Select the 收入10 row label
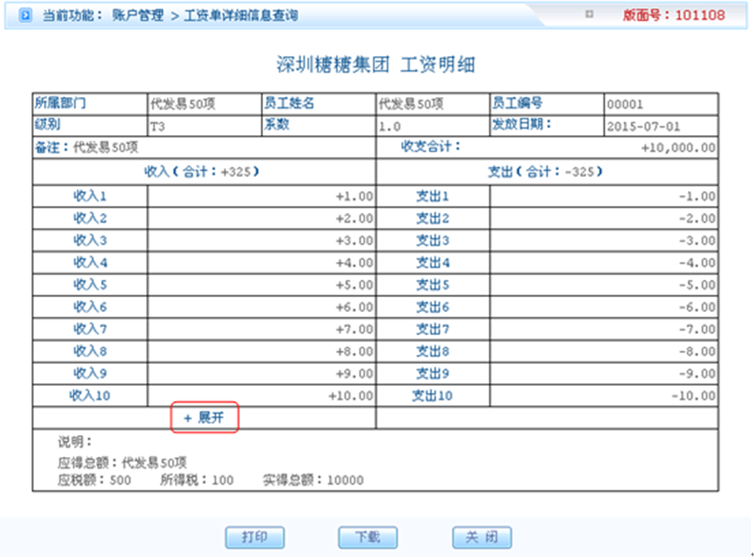This screenshot has width=754, height=560. click(90, 396)
